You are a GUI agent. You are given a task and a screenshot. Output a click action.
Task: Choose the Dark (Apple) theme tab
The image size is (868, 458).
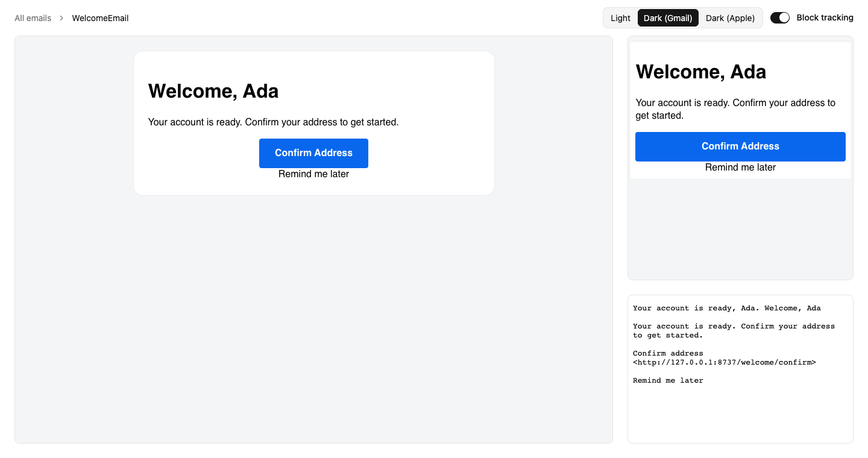tap(730, 18)
